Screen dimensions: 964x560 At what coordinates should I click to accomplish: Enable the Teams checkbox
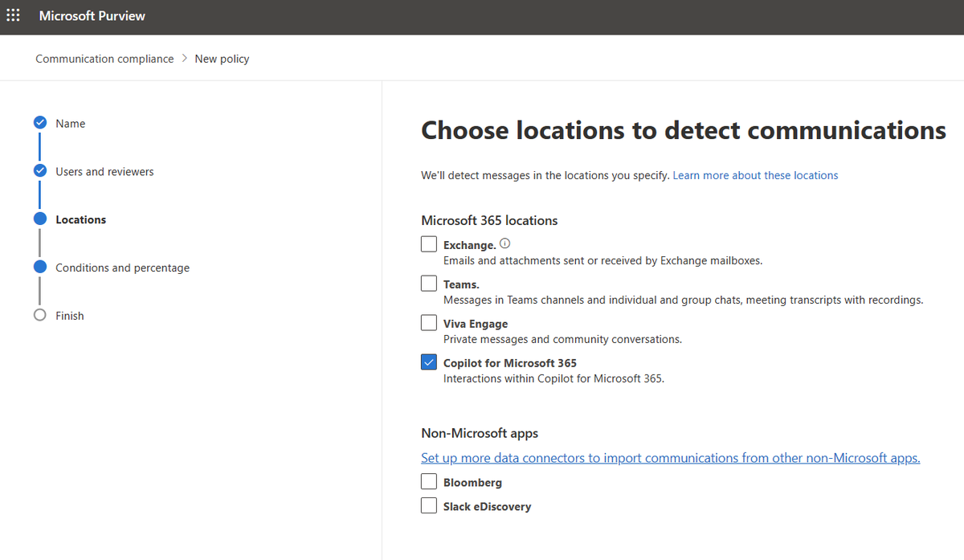tap(429, 283)
